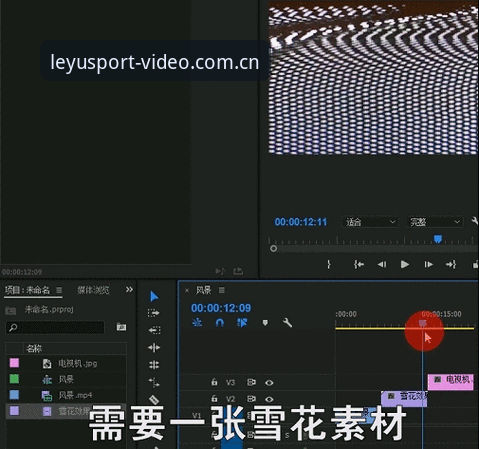Click the Go to Out button
The image size is (479, 449).
pyautogui.click(x=451, y=265)
